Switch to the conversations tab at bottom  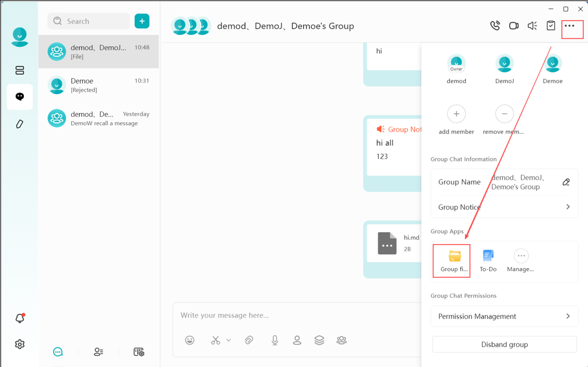pyautogui.click(x=58, y=352)
